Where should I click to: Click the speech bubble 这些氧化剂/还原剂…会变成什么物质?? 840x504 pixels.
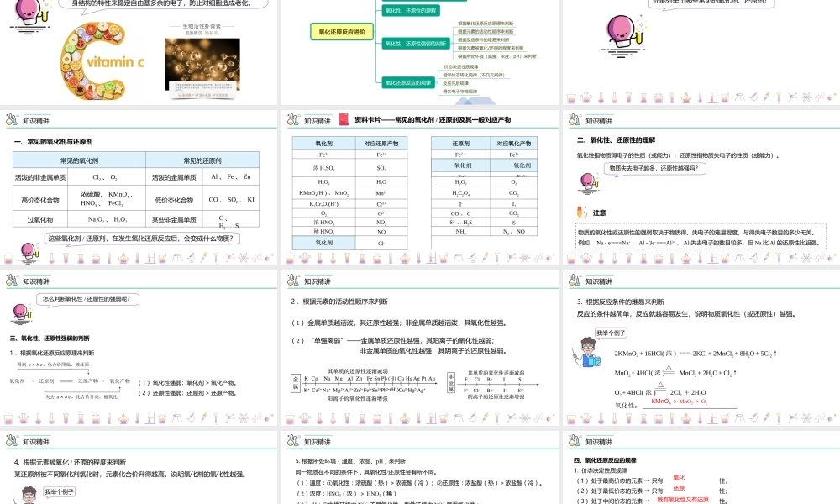141,239
